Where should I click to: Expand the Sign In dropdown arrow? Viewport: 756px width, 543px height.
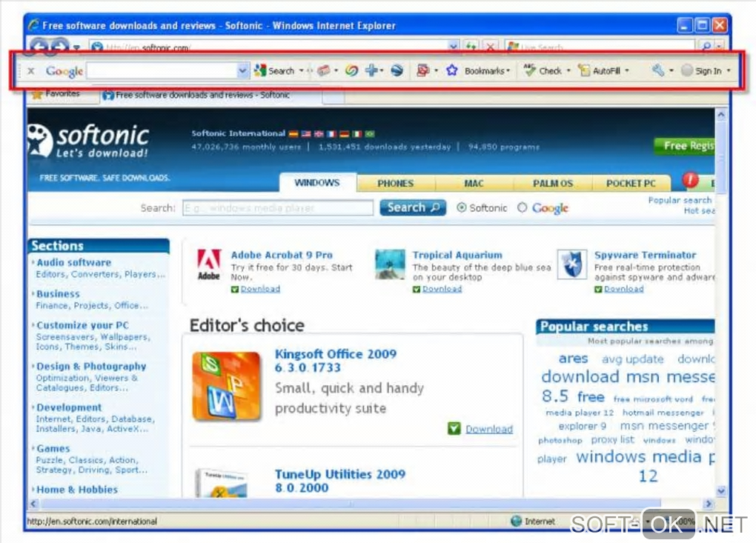click(x=729, y=71)
